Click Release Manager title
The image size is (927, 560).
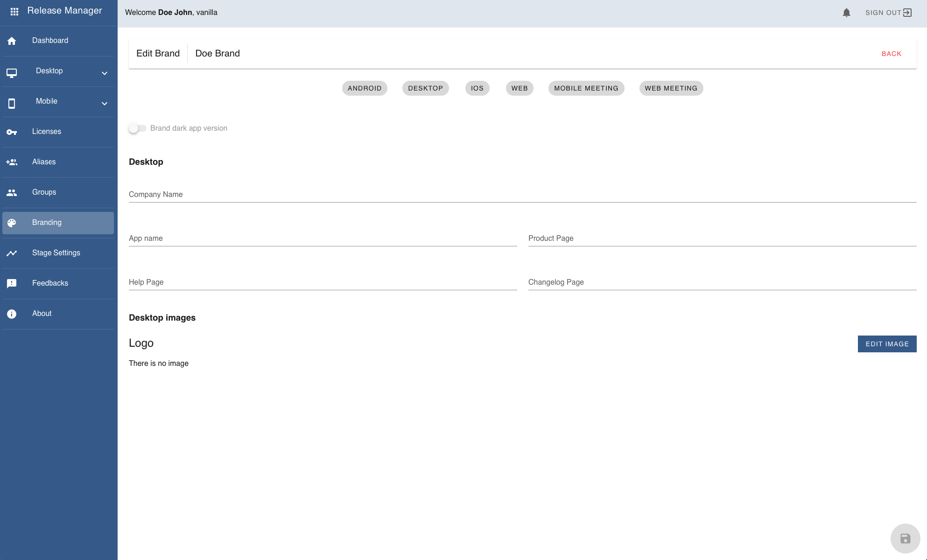coord(64,11)
